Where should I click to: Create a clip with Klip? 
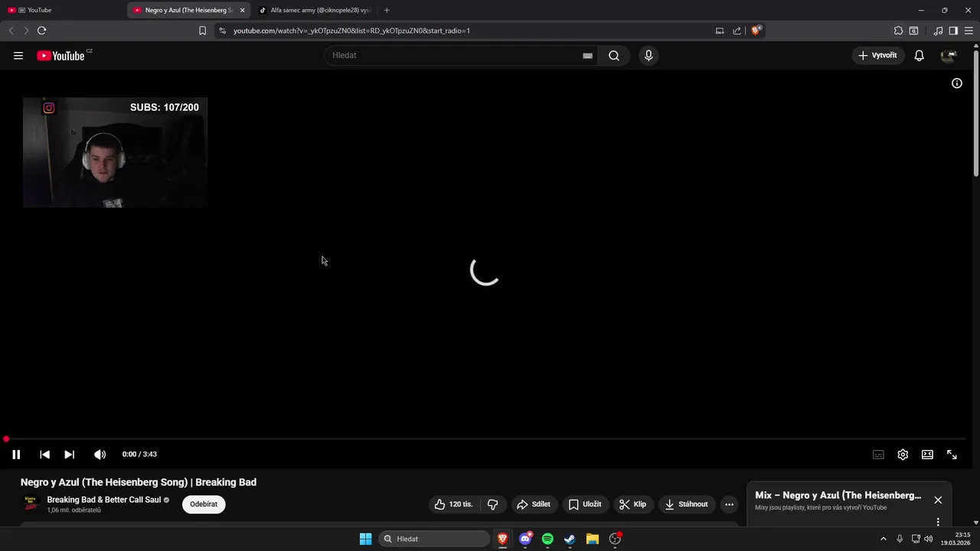click(x=633, y=504)
